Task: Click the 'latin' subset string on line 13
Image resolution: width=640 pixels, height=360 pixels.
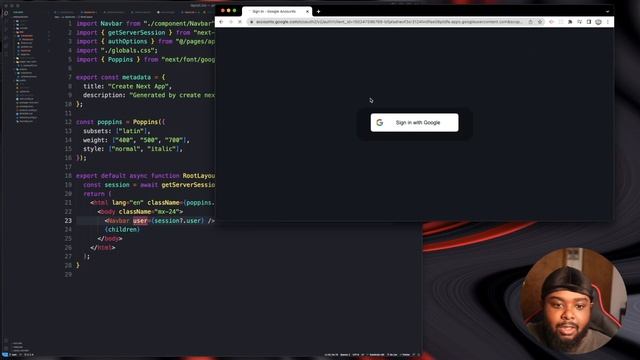Action: pos(131,131)
